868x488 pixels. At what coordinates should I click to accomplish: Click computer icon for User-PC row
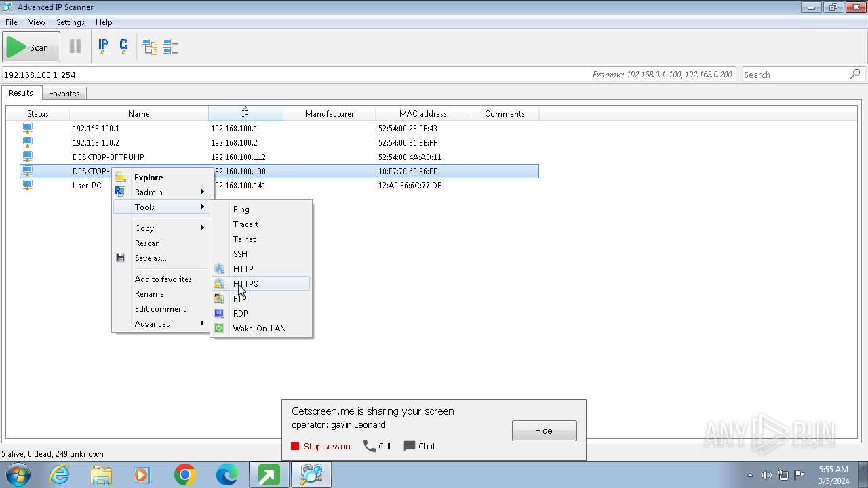click(x=28, y=185)
